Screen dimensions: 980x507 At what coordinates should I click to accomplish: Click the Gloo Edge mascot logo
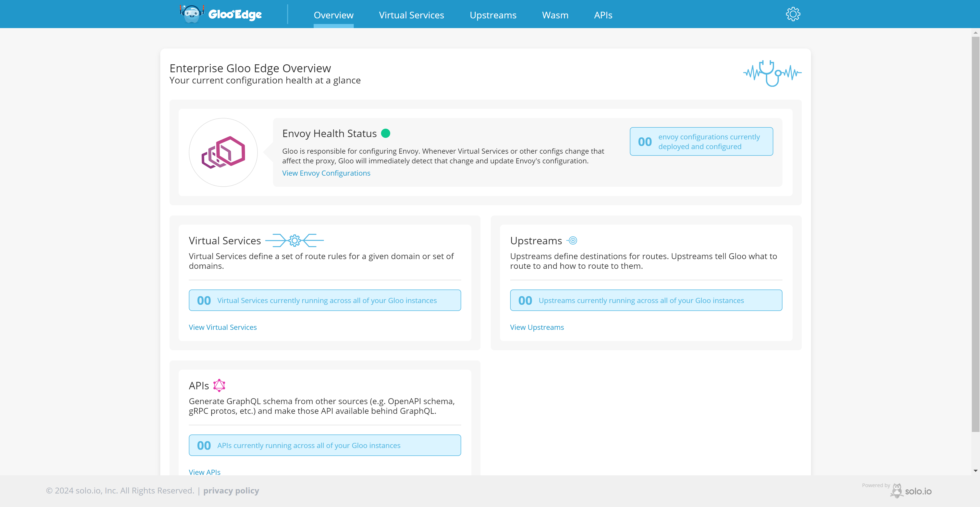[192, 14]
